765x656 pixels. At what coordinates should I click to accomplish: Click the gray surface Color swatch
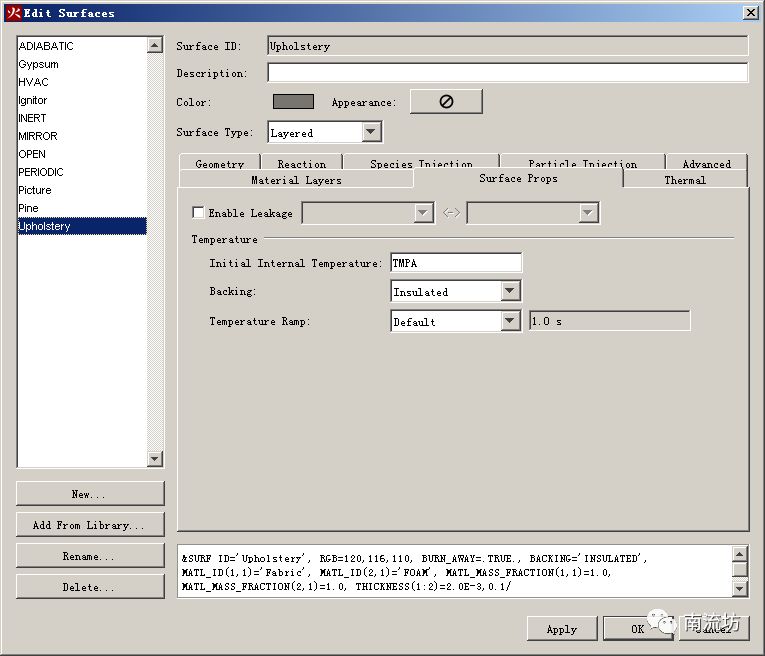pos(293,102)
